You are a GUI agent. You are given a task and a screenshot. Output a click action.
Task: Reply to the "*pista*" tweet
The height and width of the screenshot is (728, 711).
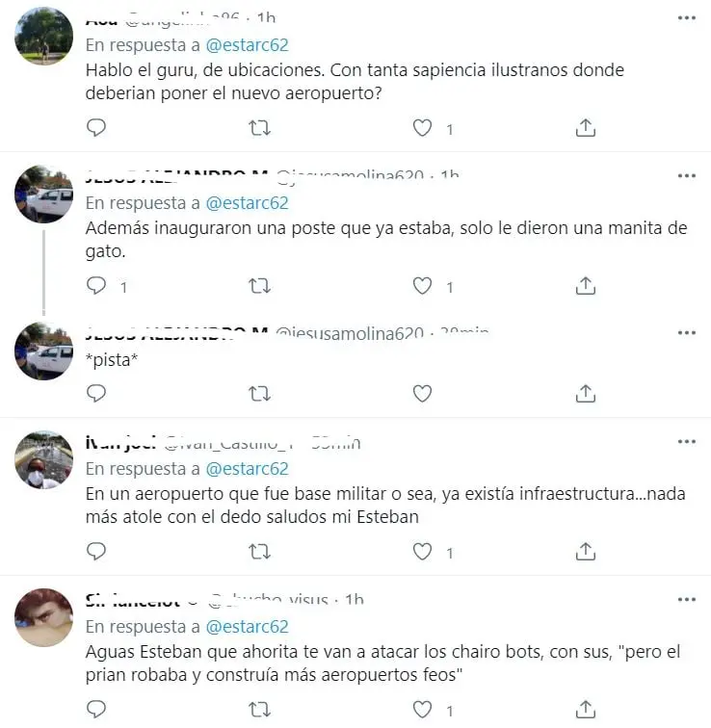click(96, 393)
